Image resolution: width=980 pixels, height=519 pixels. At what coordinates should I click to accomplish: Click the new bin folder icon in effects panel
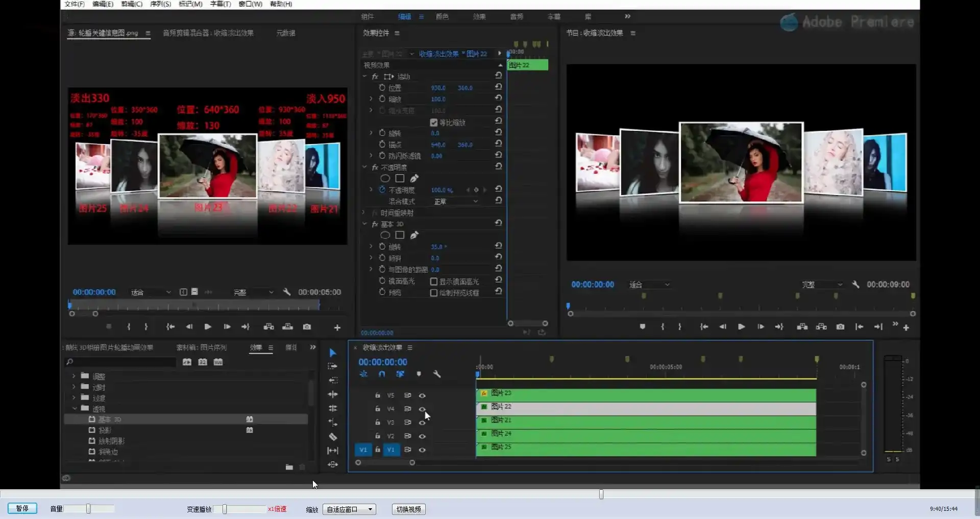pyautogui.click(x=289, y=467)
